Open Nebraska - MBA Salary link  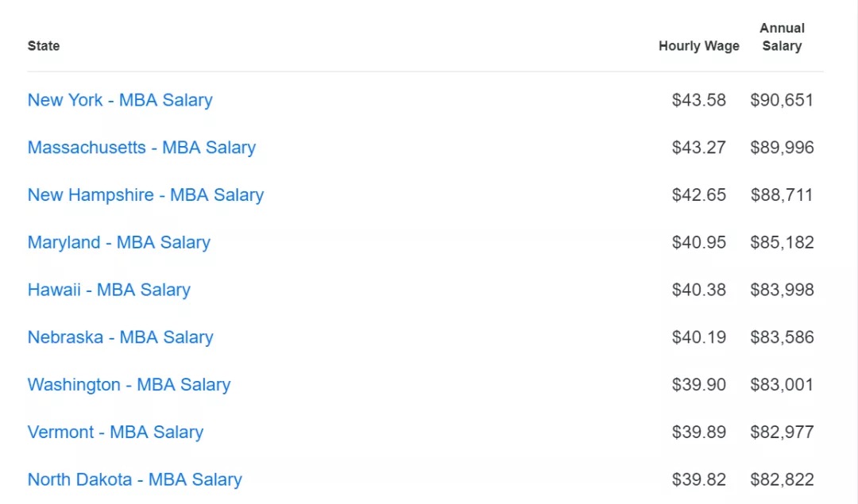[x=121, y=337]
